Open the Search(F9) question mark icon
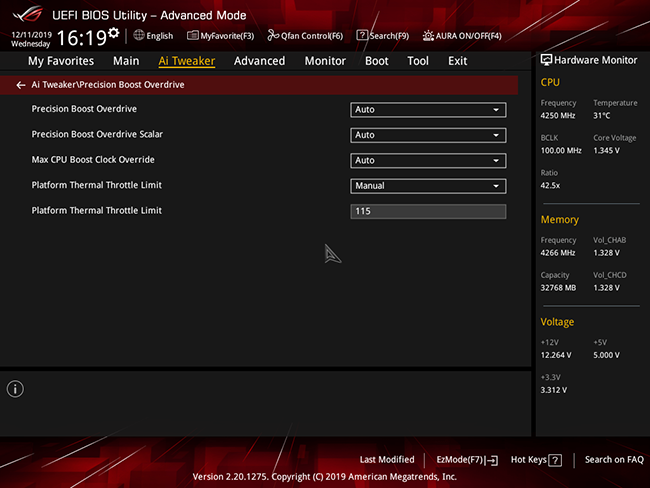Screen dimensions: 650x488 click(x=362, y=36)
